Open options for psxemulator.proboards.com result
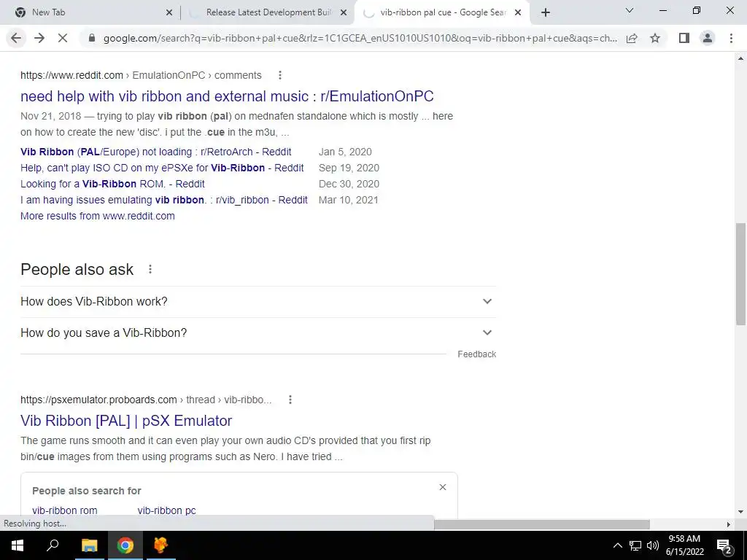747x560 pixels. [x=290, y=400]
